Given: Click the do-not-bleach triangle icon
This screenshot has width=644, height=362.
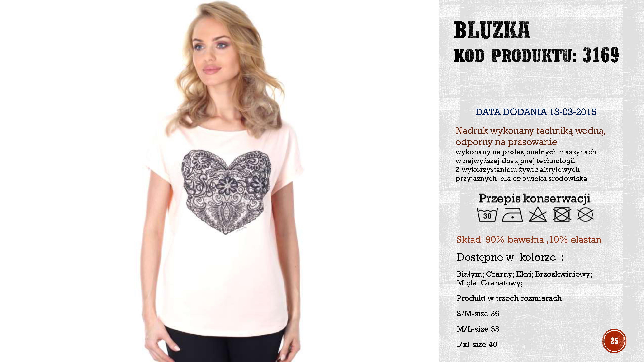Looking at the screenshot, I should tap(538, 215).
